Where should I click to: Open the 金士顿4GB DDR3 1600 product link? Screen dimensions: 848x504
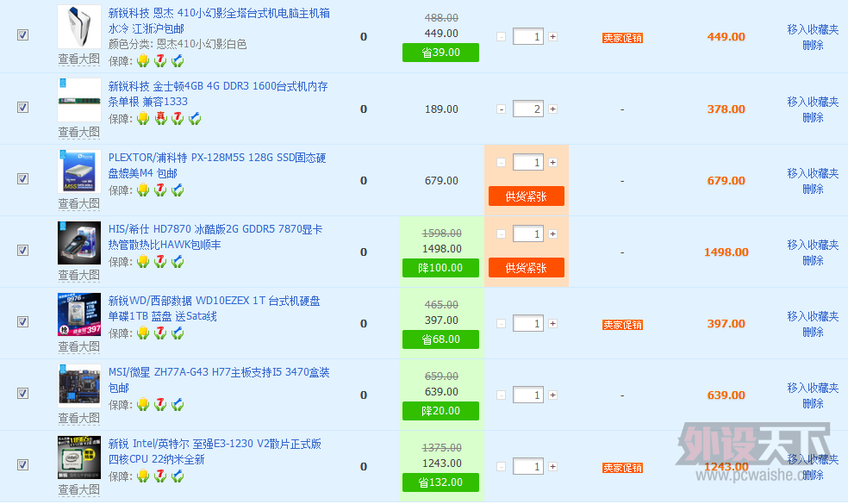(218, 94)
